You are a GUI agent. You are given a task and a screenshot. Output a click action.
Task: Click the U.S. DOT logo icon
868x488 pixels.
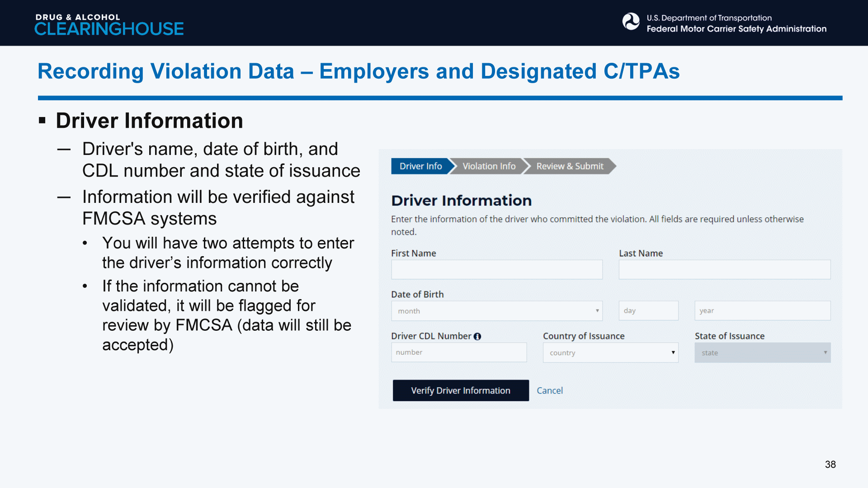point(631,22)
